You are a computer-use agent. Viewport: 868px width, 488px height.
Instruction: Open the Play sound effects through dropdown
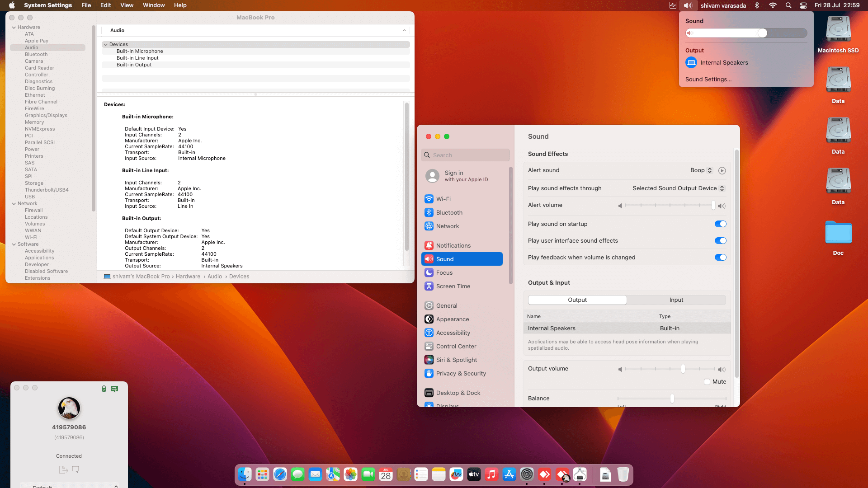click(x=678, y=188)
